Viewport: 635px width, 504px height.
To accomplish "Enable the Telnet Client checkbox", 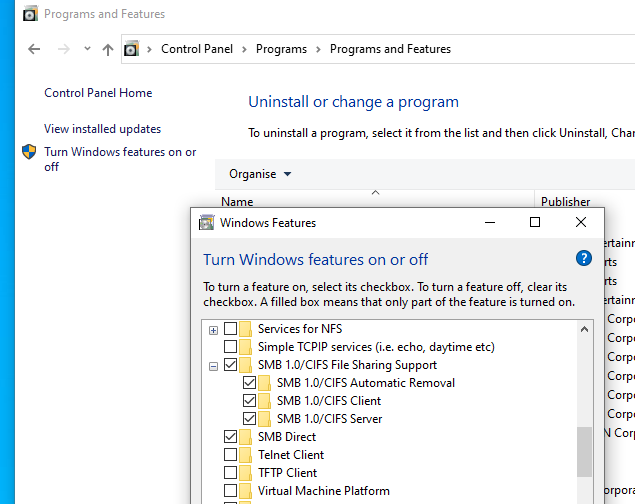I will coord(231,455).
